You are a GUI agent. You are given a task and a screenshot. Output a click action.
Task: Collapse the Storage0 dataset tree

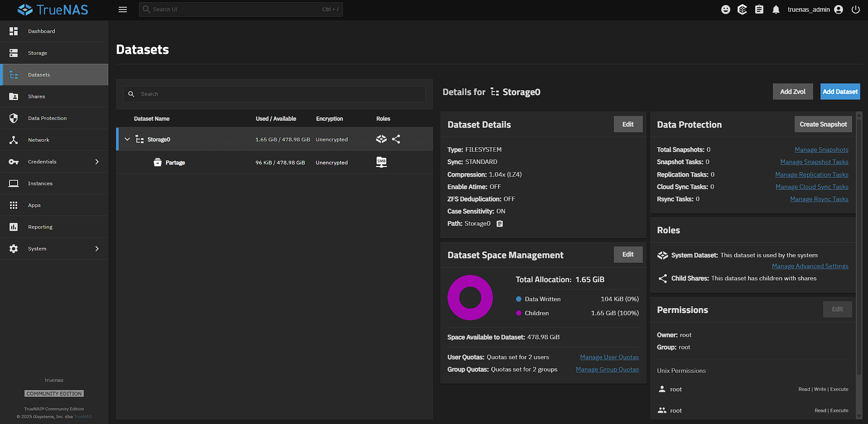[127, 139]
